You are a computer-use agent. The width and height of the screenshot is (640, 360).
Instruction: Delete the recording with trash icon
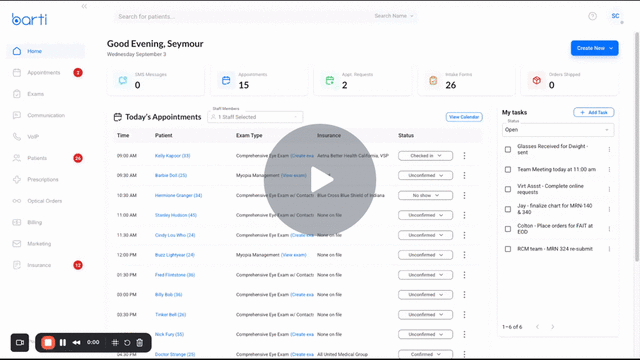(x=140, y=342)
